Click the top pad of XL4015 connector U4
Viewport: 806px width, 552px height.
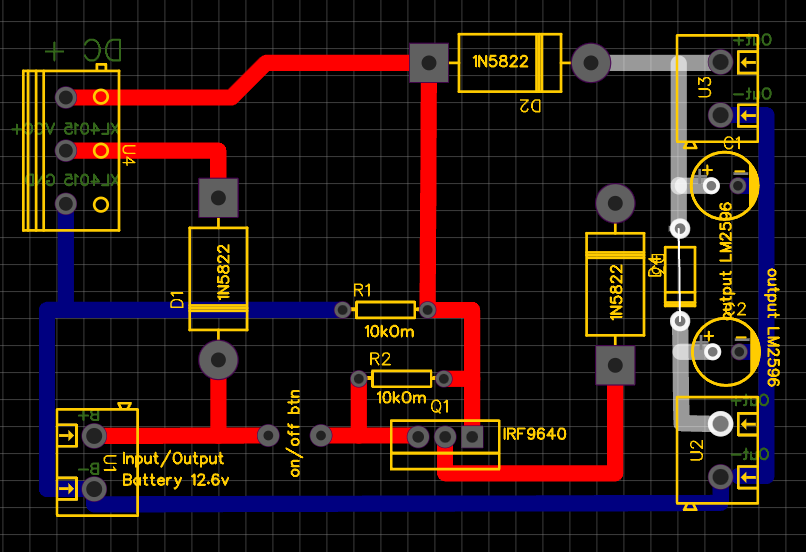[66, 97]
